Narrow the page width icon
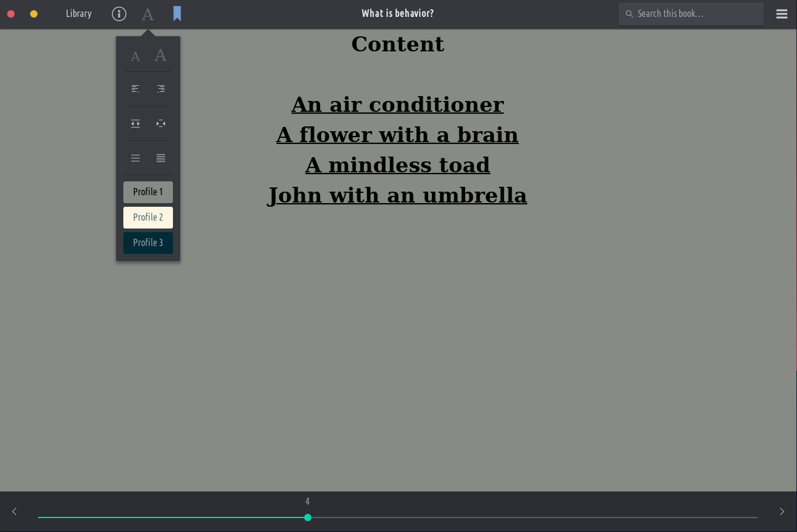This screenshot has height=532, width=797. click(x=161, y=124)
